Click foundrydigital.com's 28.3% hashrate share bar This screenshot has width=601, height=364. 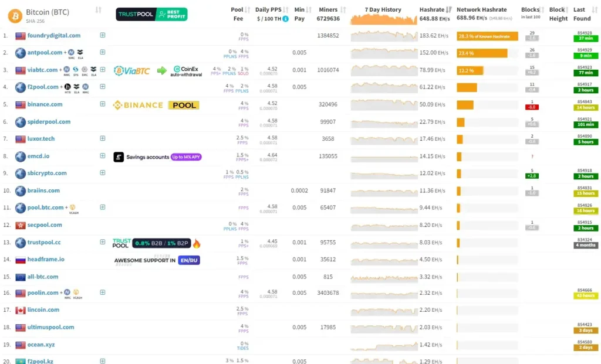(486, 35)
